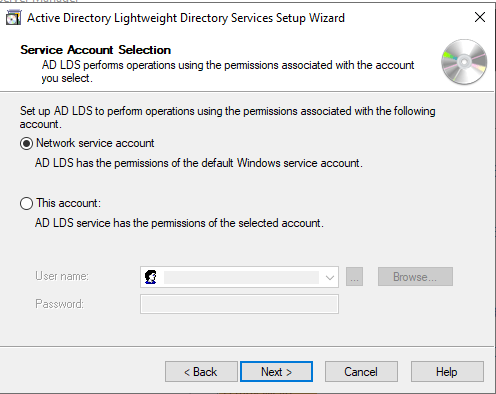This screenshot has width=496, height=394.
Task: Continue with the Next > button
Action: click(276, 372)
